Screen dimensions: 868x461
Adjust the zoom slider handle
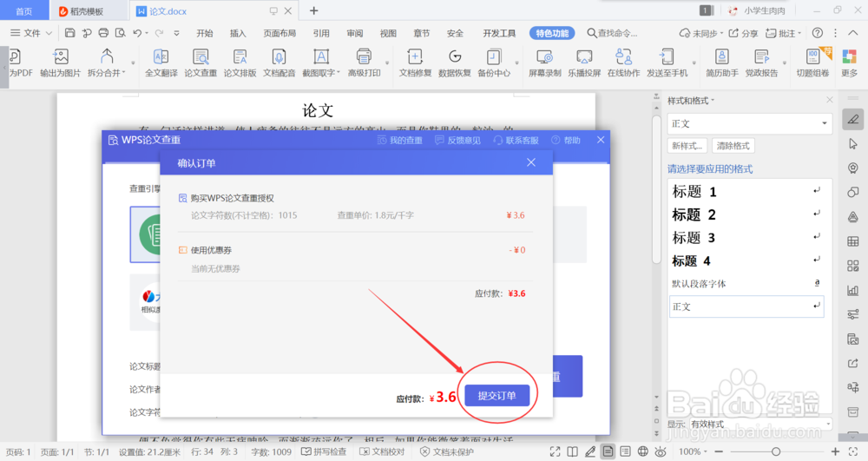coord(776,451)
